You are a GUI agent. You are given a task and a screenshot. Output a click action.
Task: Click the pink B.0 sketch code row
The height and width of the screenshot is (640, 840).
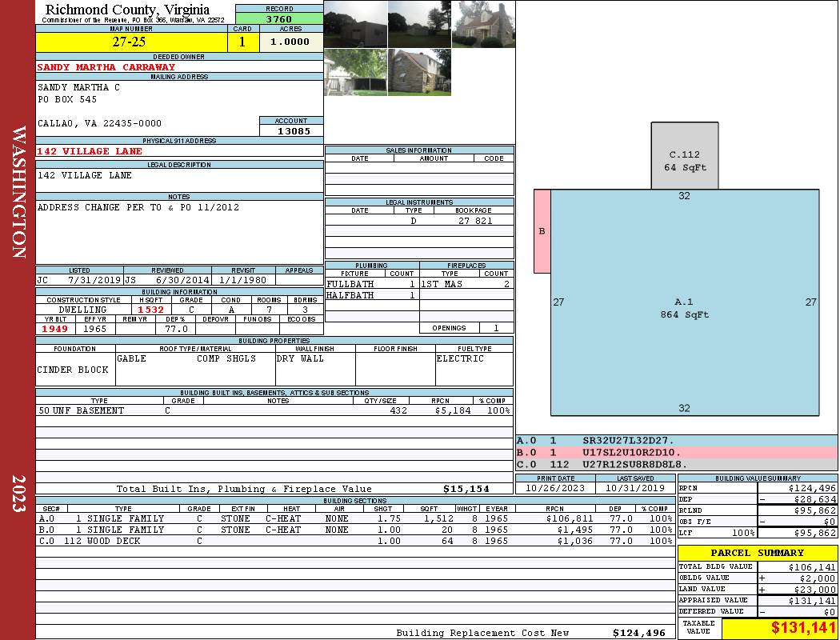click(676, 452)
